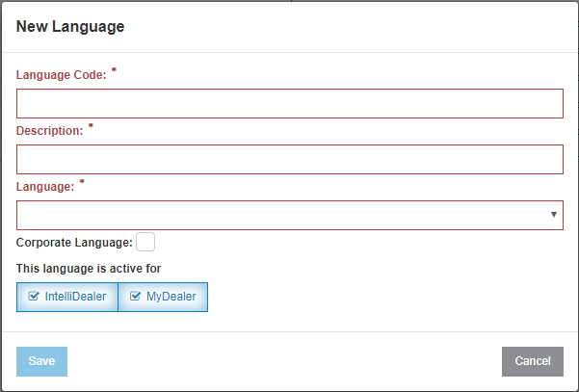Click "This language is active for" heading

(89, 269)
